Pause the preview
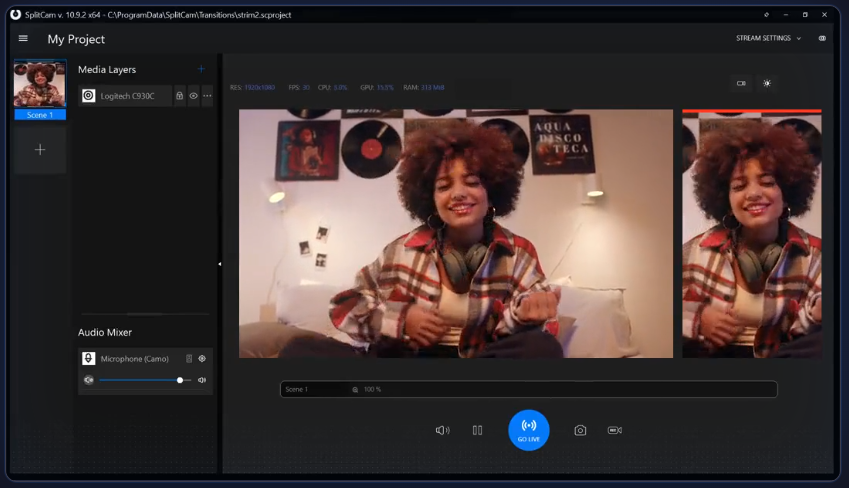The image size is (849, 488). click(477, 430)
